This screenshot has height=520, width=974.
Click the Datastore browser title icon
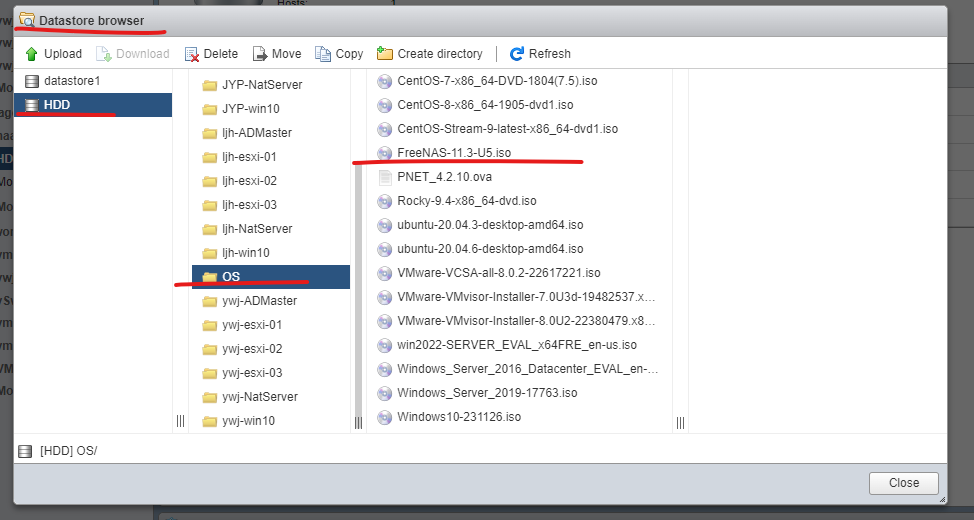27,20
